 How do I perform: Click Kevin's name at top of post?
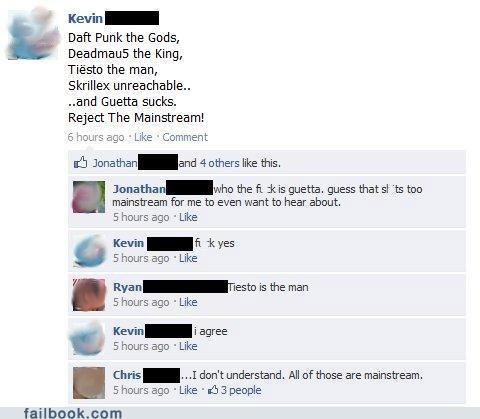85,18
